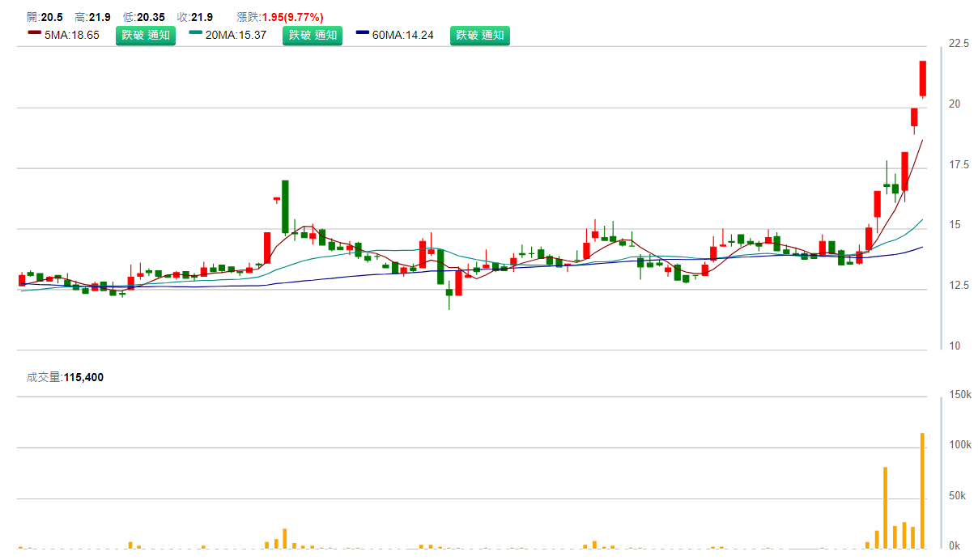Image resolution: width=978 pixels, height=560 pixels.
Task: Click the dark red 5MA legend line
Action: point(34,33)
